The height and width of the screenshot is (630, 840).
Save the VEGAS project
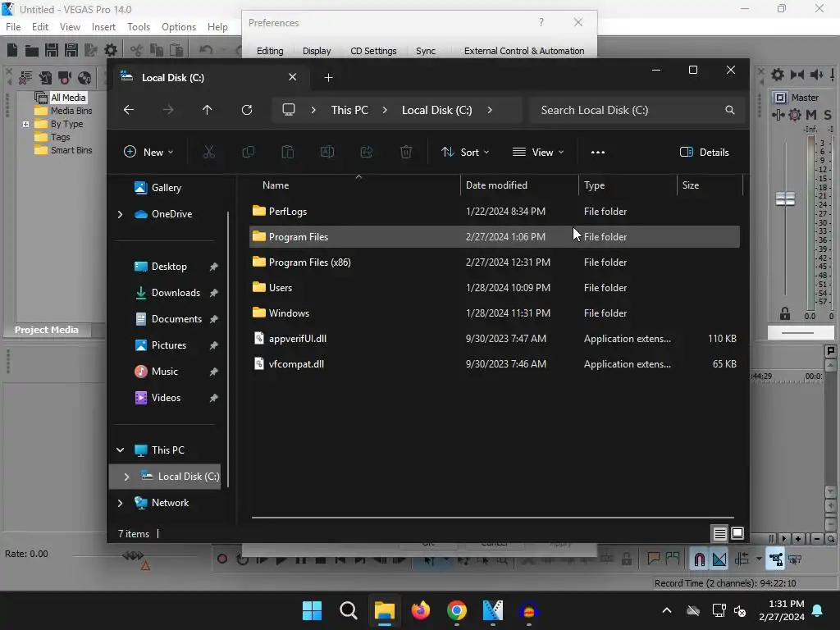52,50
